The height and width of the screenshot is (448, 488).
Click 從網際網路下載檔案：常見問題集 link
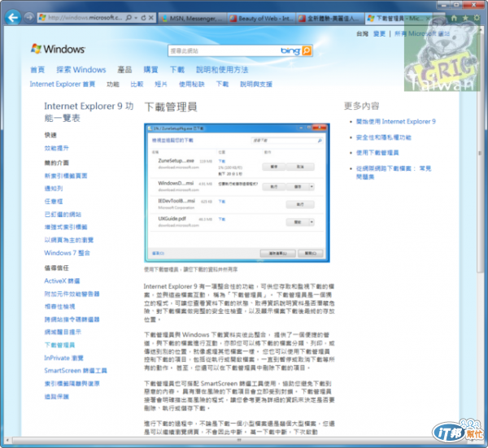tap(394, 172)
